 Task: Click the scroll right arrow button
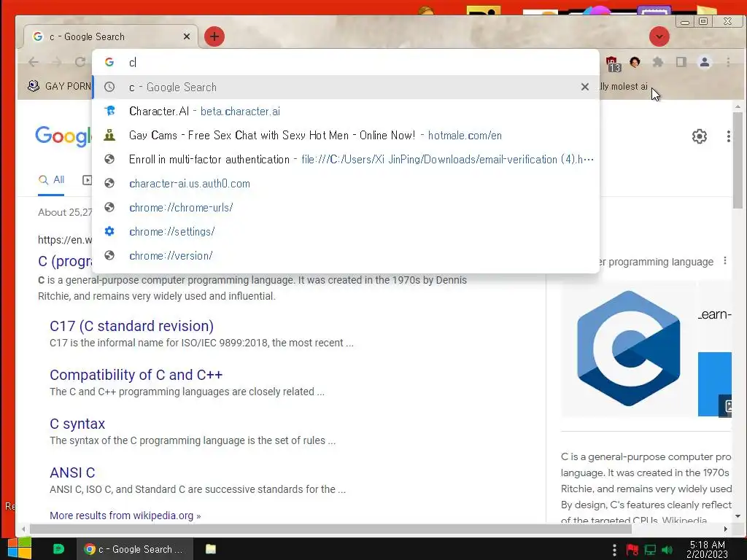pyautogui.click(x=726, y=529)
